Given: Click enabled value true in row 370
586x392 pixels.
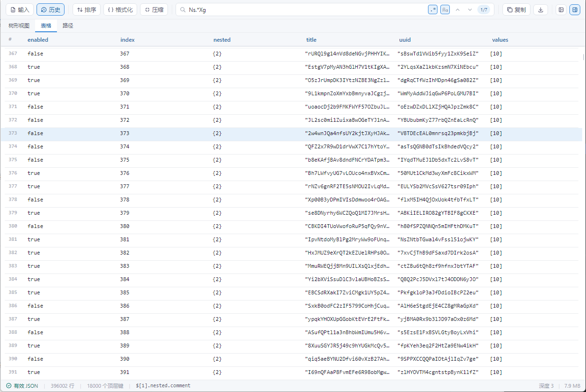Looking at the screenshot, I should (34, 93).
